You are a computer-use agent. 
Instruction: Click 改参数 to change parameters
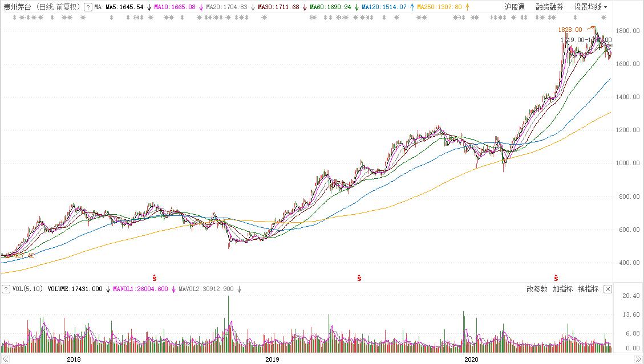pos(537,289)
